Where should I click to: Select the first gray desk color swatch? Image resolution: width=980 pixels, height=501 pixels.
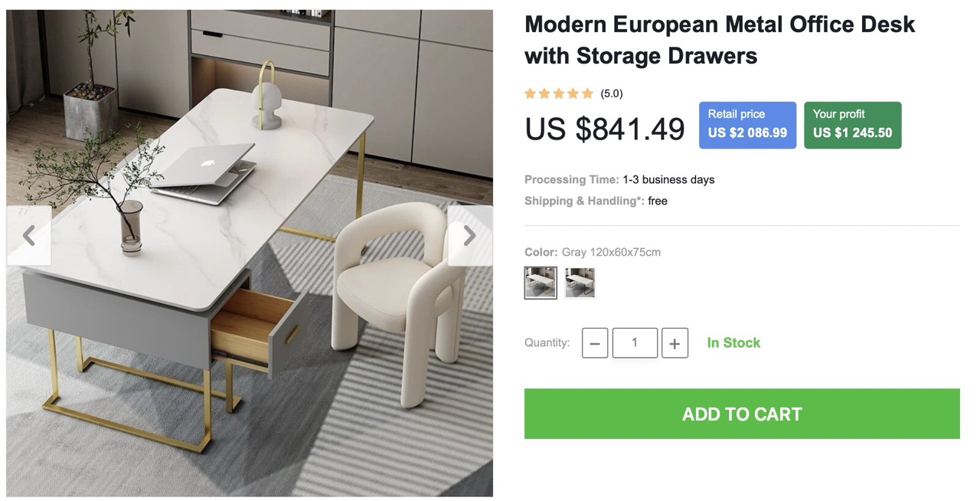[541, 283]
